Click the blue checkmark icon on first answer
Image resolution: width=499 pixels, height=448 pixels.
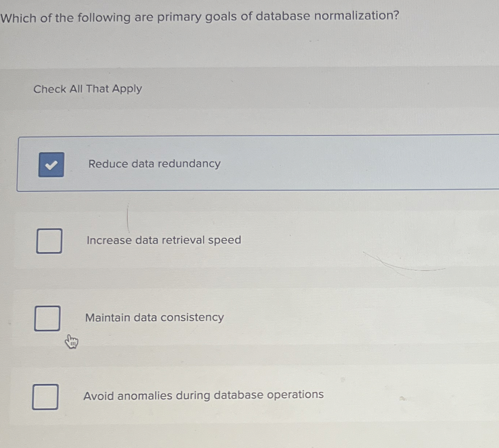[x=51, y=165]
